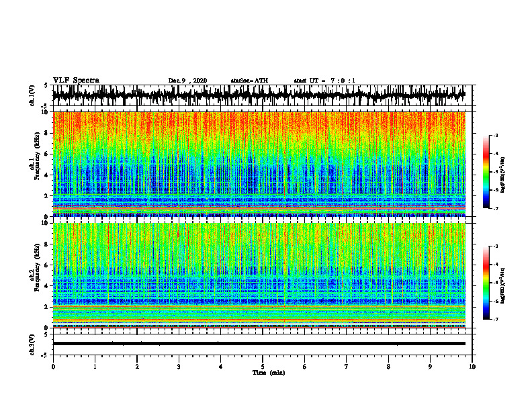Click the "5" tick on the time axis
The height and width of the screenshot is (411, 532).
coord(263,367)
